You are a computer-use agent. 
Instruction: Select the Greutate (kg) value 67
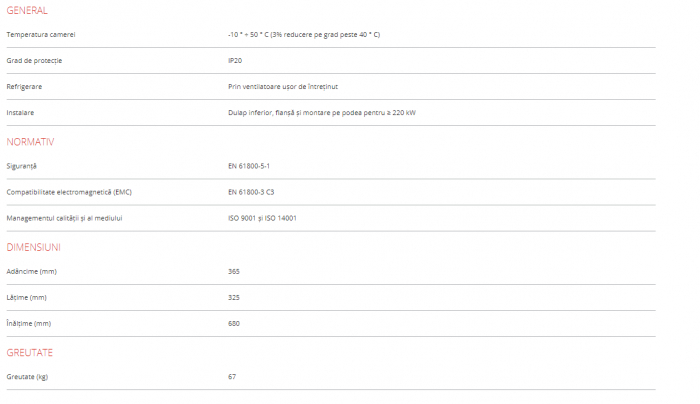point(232,376)
